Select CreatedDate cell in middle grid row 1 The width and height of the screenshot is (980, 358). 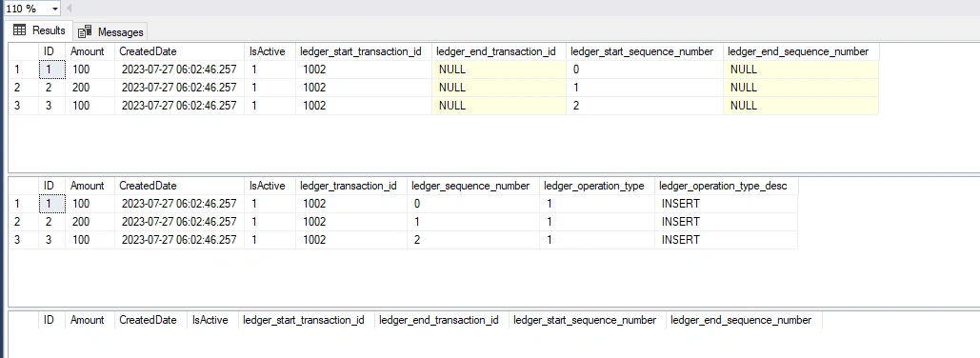pos(179,204)
